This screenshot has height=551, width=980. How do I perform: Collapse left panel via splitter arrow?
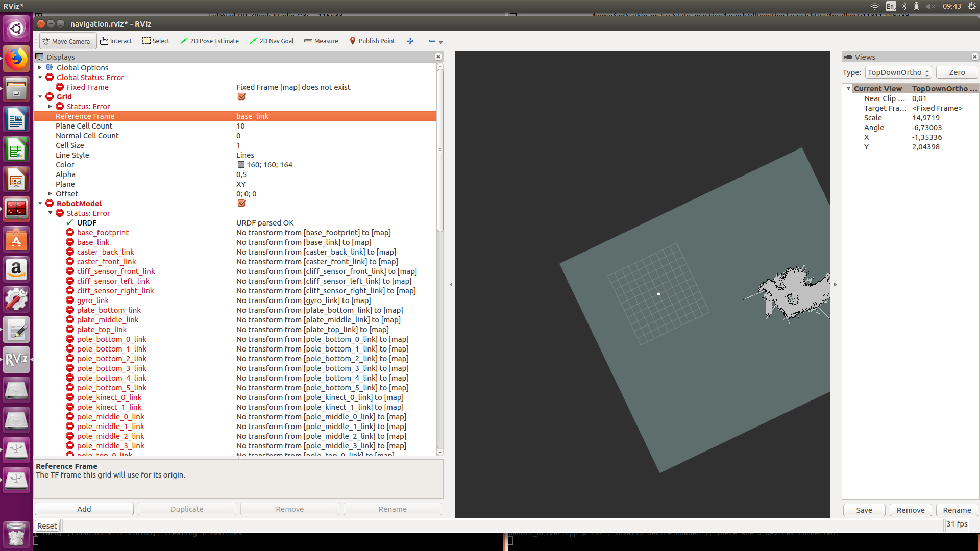(x=451, y=285)
